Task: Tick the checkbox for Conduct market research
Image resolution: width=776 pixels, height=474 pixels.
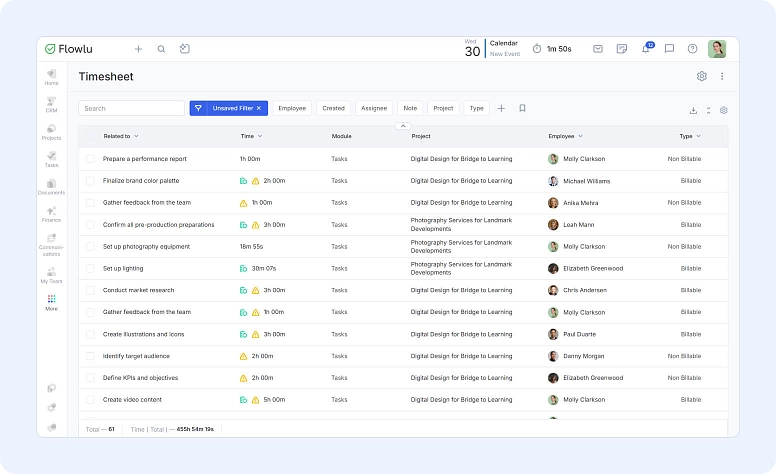Action: coord(90,290)
